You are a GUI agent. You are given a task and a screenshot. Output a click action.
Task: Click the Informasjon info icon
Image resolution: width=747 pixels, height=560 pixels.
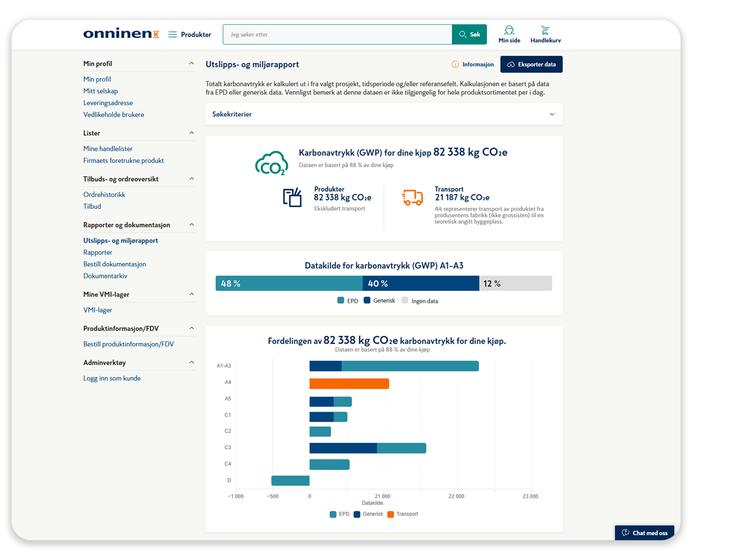click(x=455, y=64)
